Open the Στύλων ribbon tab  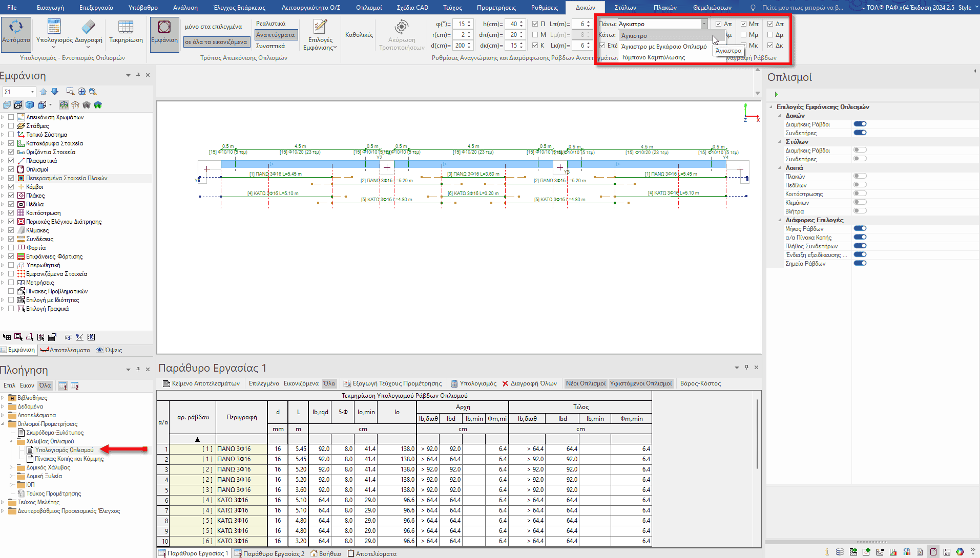coord(625,8)
